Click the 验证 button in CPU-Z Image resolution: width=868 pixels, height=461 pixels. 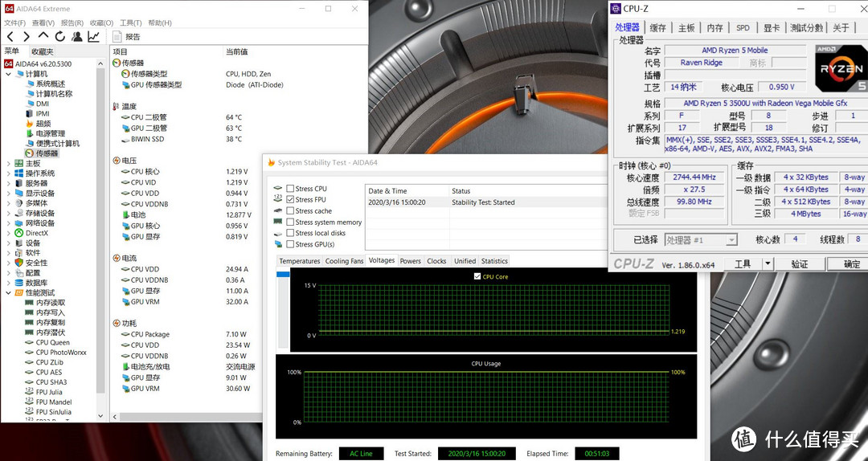point(800,264)
